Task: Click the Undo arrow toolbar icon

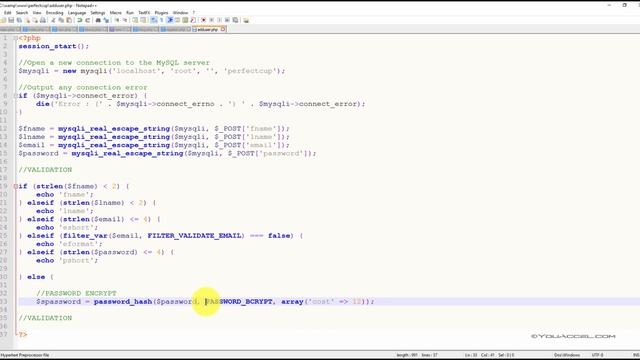Action: pos(80,20)
